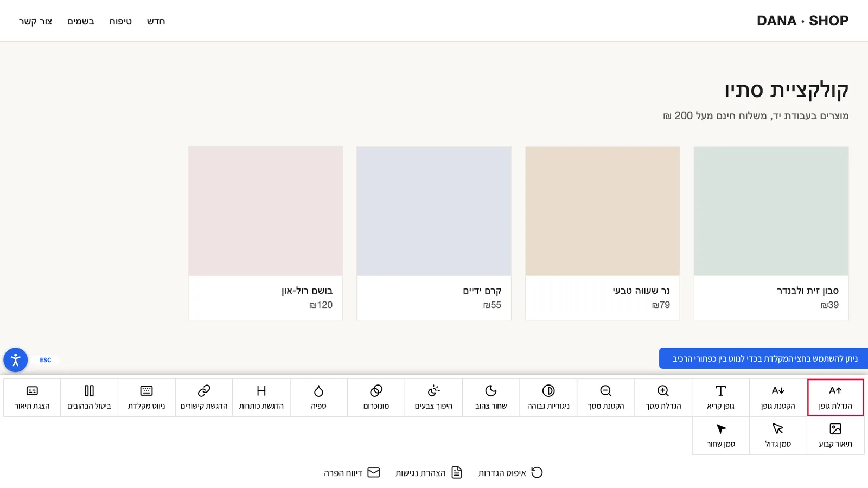Toggle הצגת תיאור (show description)
This screenshot has height=488, width=868.
point(32,397)
